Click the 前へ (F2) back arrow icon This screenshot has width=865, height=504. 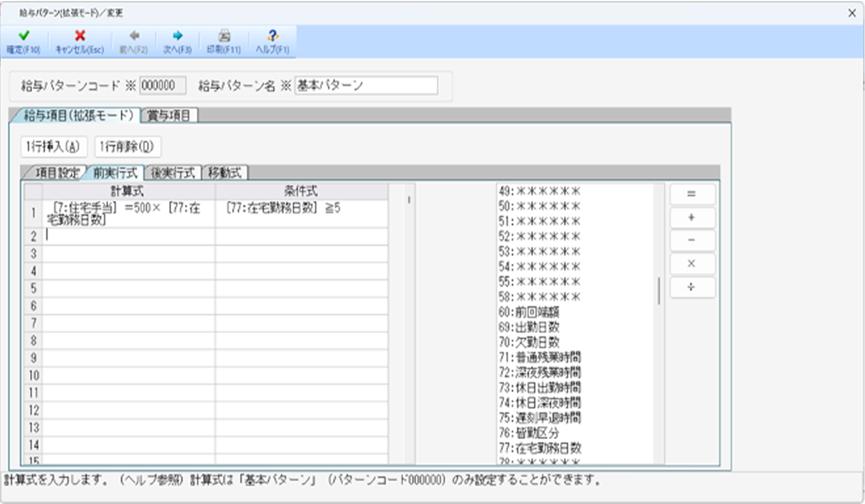(x=134, y=36)
